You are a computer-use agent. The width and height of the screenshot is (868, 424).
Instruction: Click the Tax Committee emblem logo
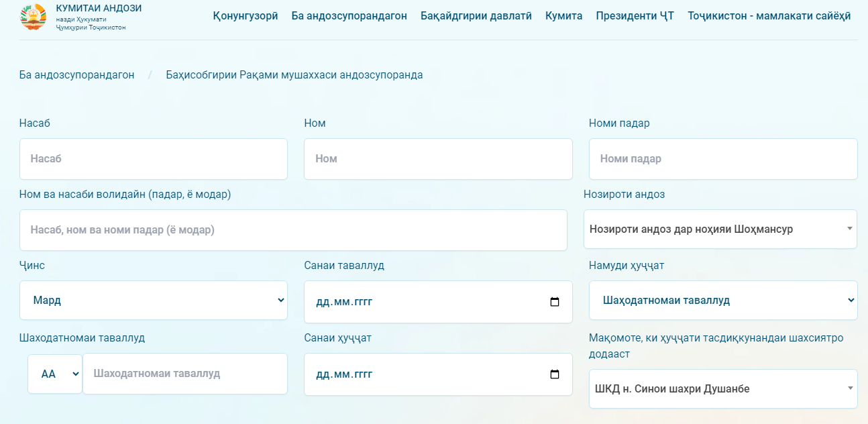34,17
